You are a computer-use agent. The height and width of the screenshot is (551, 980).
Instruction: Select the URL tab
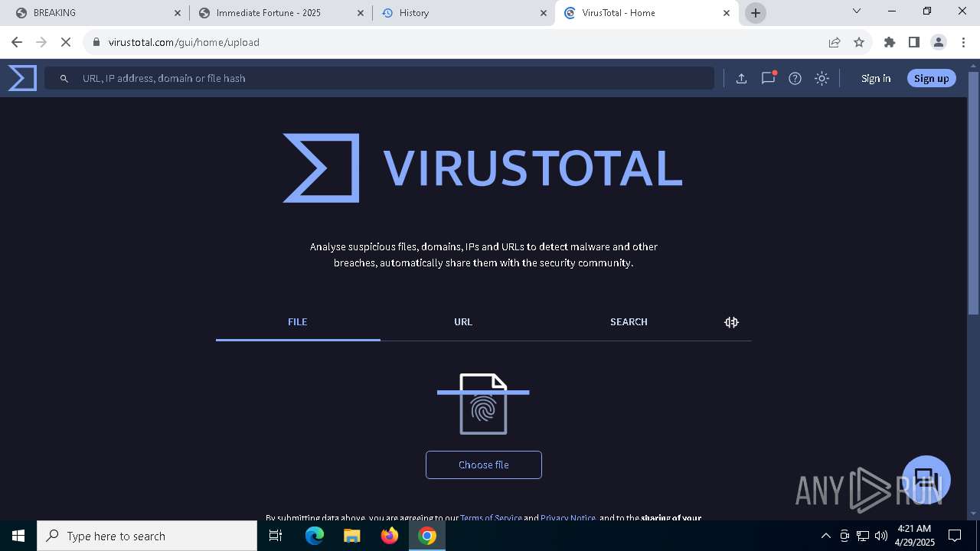click(463, 322)
